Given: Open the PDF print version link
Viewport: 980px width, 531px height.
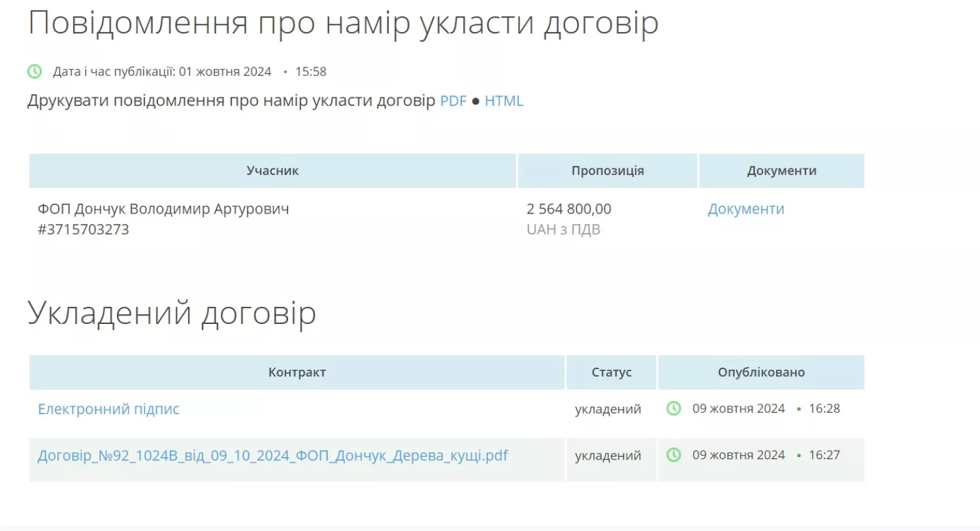Looking at the screenshot, I should (453, 101).
